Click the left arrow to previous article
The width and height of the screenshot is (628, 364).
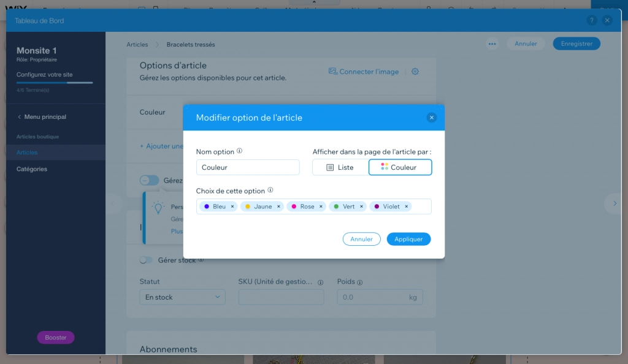113,203
